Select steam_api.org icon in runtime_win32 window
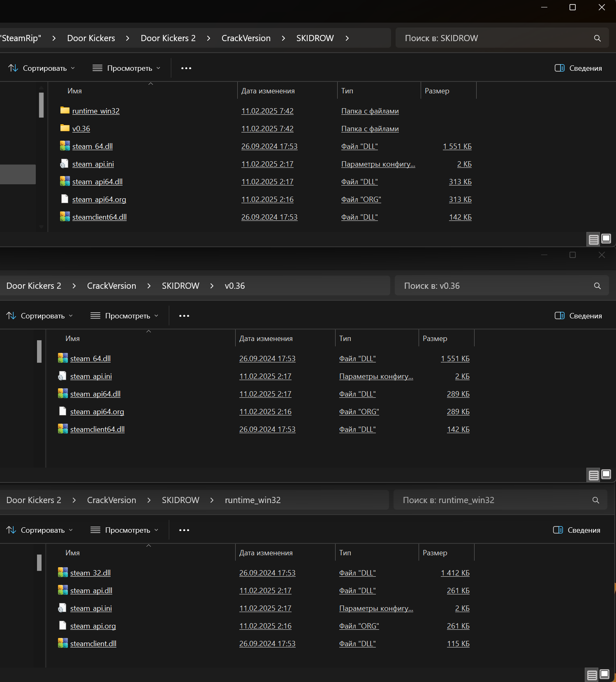 coord(63,625)
